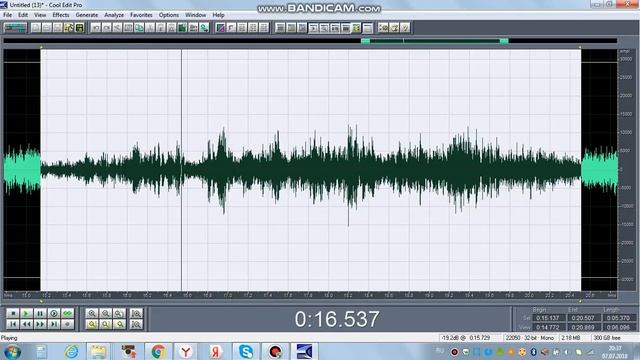Click the View Begin field 0:14.772

point(548,327)
